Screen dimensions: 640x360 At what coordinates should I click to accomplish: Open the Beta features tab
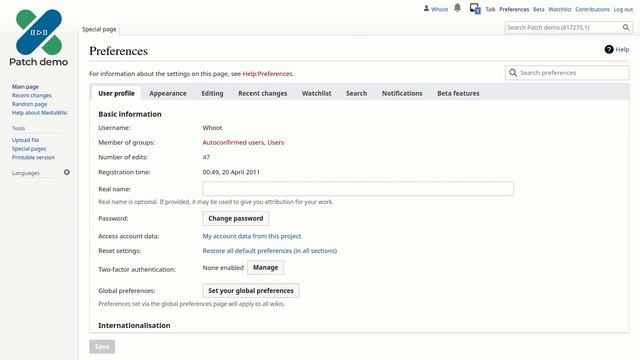pos(458,93)
